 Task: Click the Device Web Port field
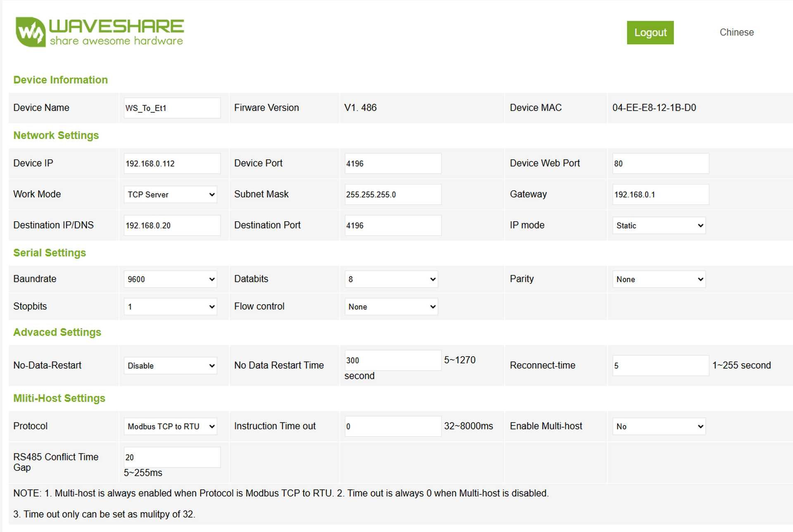[x=660, y=163]
